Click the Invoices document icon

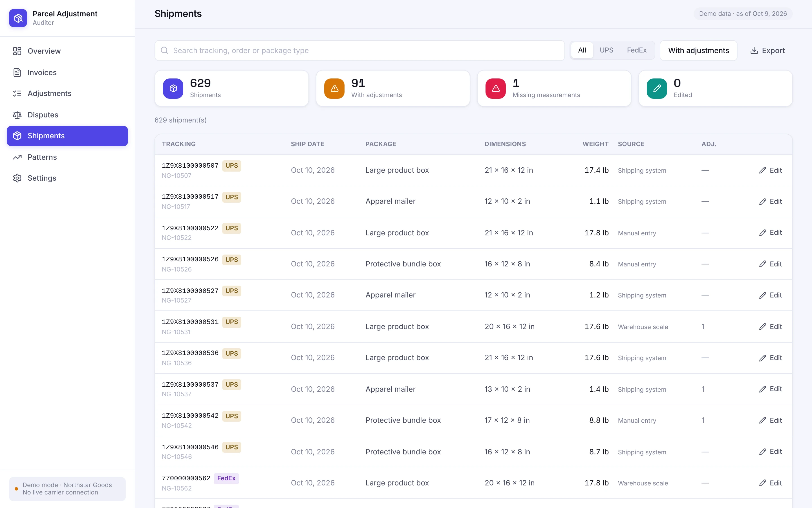17,72
